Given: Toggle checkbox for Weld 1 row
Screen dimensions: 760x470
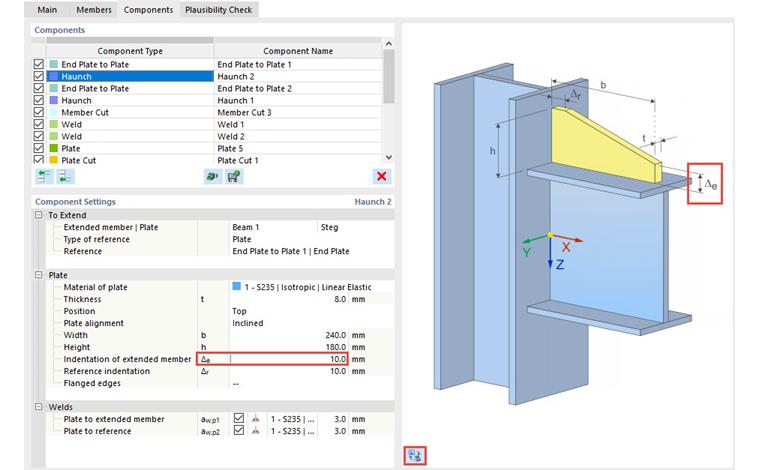Looking at the screenshot, I should (39, 124).
